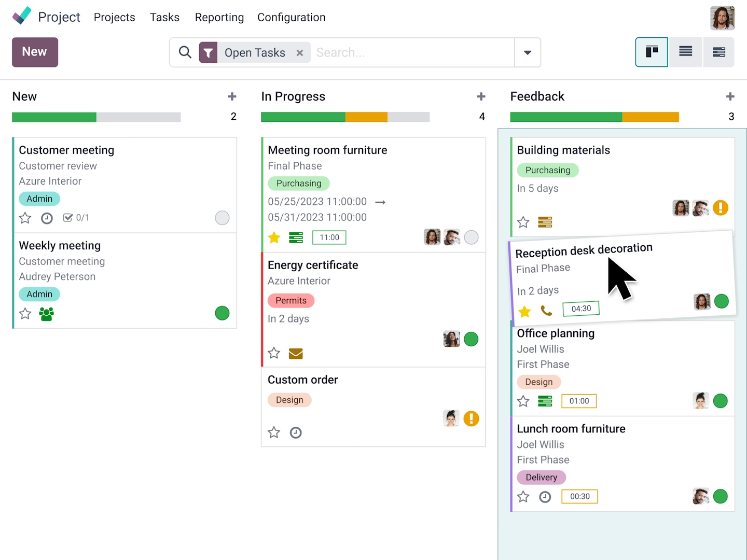Viewport: 747px width, 560px height.
Task: Switch to Kanban view
Action: tap(652, 52)
